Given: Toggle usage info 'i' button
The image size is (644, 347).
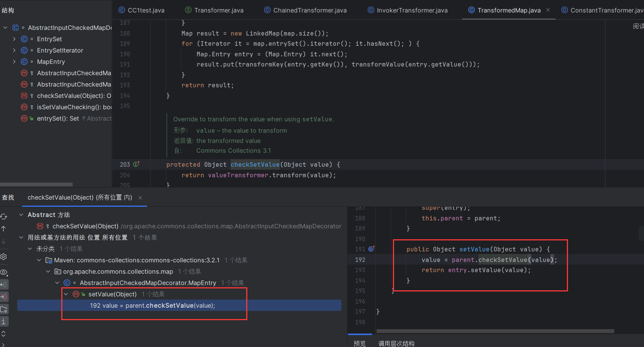Looking at the screenshot, I should click(4, 322).
